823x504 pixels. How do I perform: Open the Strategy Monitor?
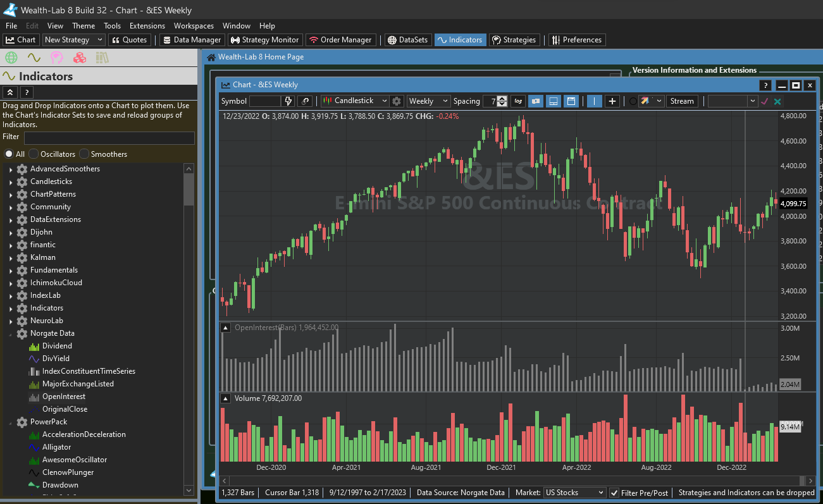[x=264, y=40]
